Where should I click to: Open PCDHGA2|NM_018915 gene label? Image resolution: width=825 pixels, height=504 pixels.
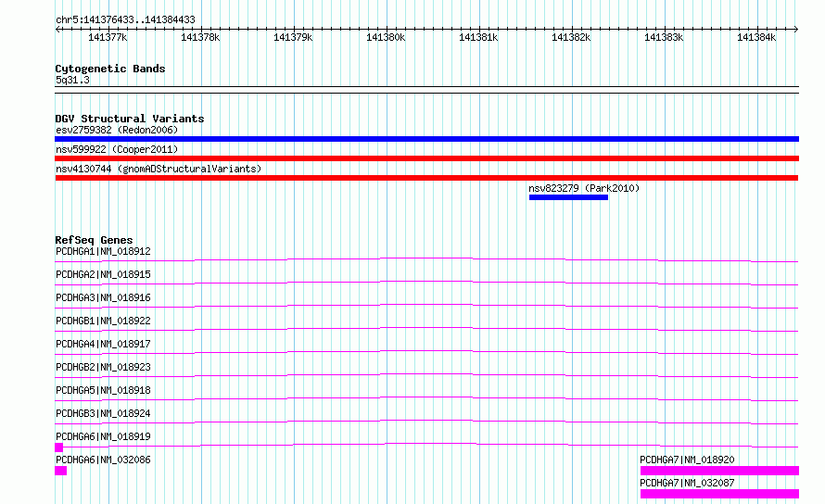103,274
